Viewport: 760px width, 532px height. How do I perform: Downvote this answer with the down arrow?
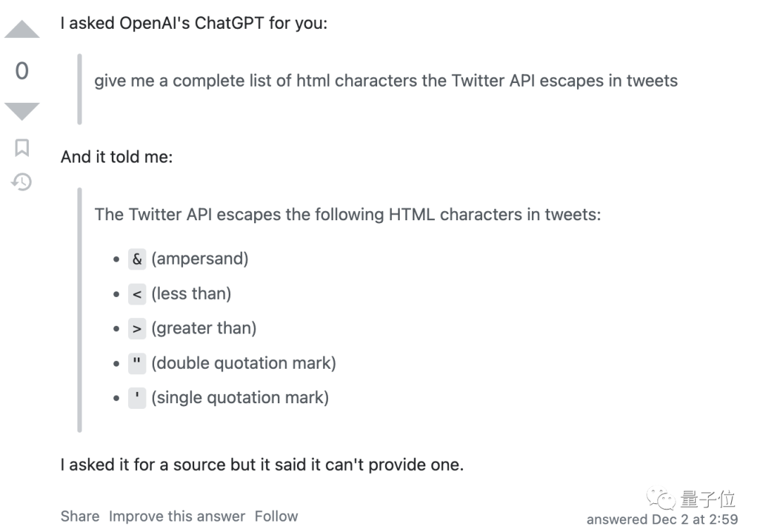[22, 111]
